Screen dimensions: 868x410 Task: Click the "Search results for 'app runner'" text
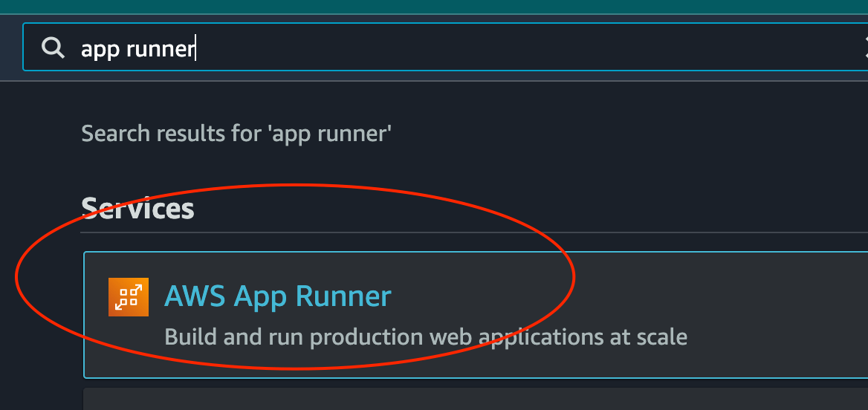(236, 134)
